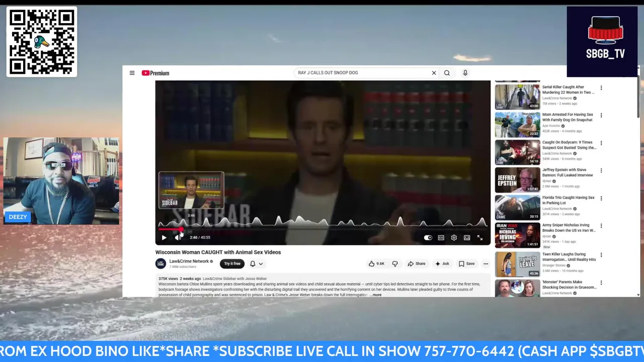Click the Share button

(417, 263)
